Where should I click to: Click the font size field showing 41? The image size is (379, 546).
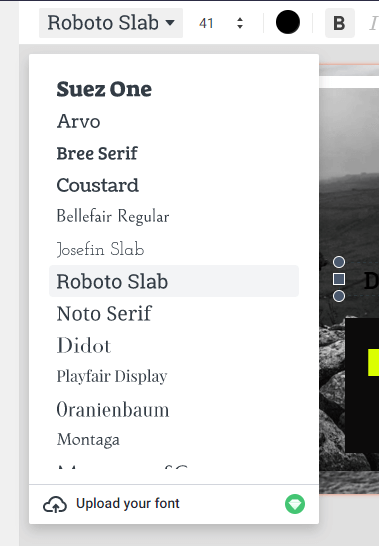[x=206, y=23]
